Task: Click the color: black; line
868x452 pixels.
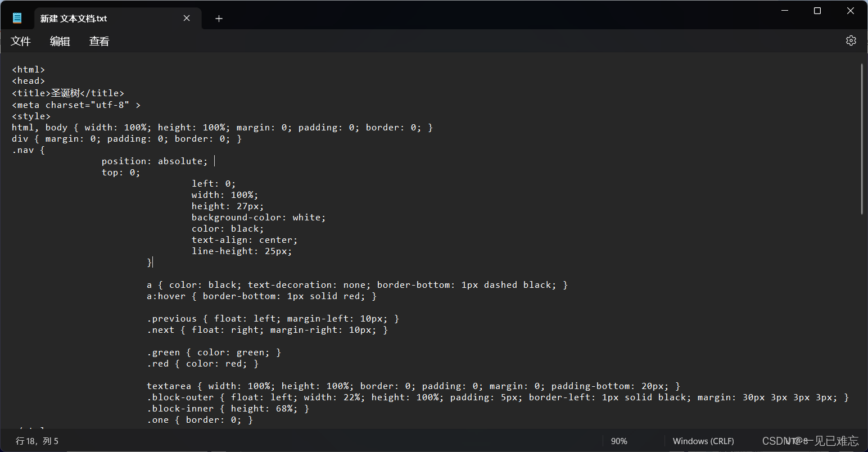Action: 228,229
